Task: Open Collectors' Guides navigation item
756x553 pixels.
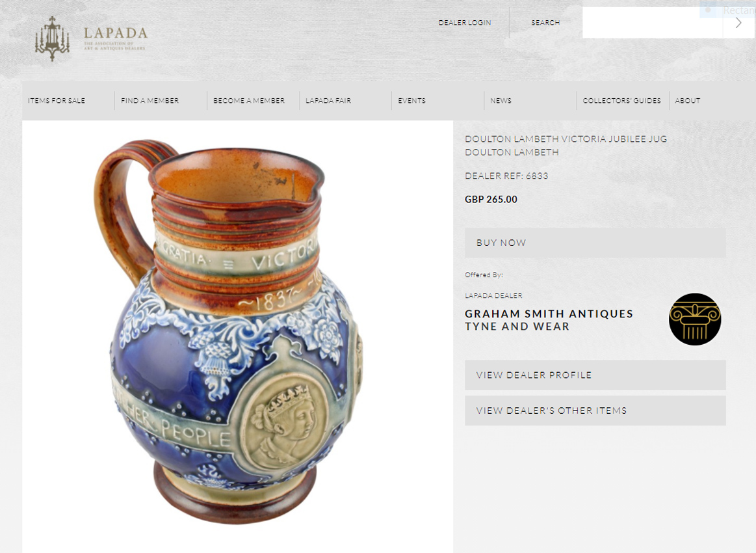Action: click(621, 100)
